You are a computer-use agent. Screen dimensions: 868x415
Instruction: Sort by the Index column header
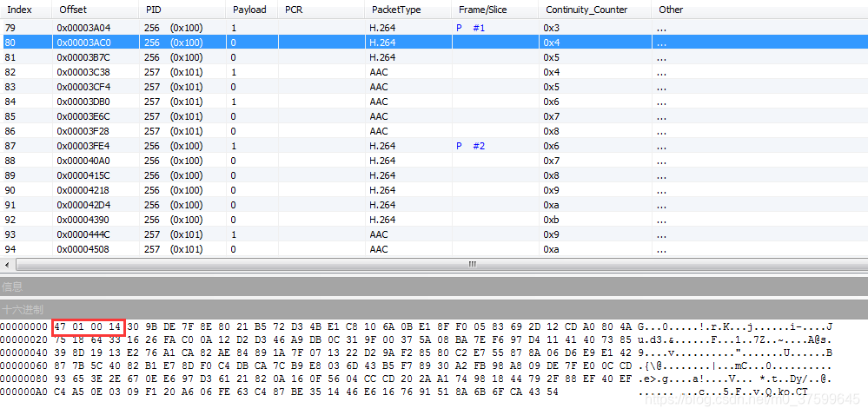click(26, 10)
